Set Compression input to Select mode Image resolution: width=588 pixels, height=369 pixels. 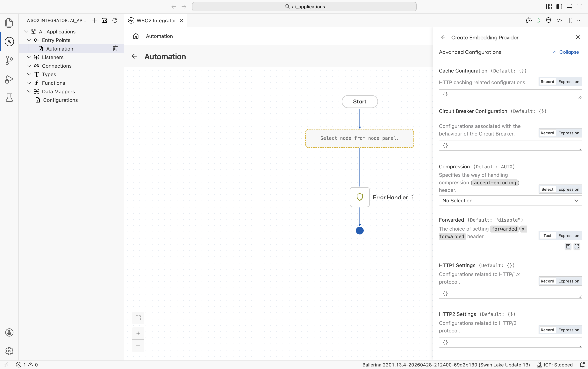tap(547, 189)
